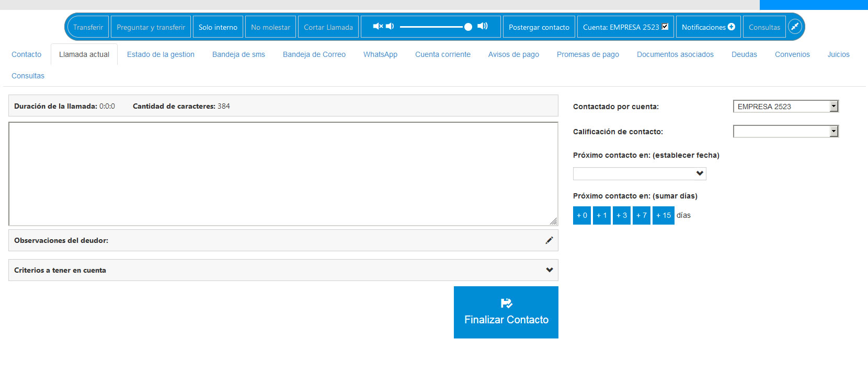The image size is (868, 374).
Task: Add 15 days to next contact
Action: click(x=664, y=215)
